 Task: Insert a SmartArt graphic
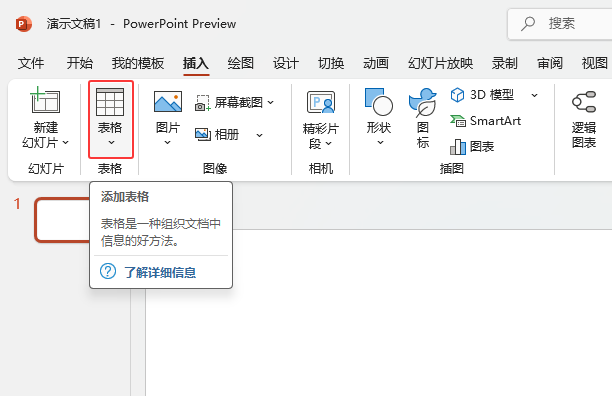pos(485,121)
